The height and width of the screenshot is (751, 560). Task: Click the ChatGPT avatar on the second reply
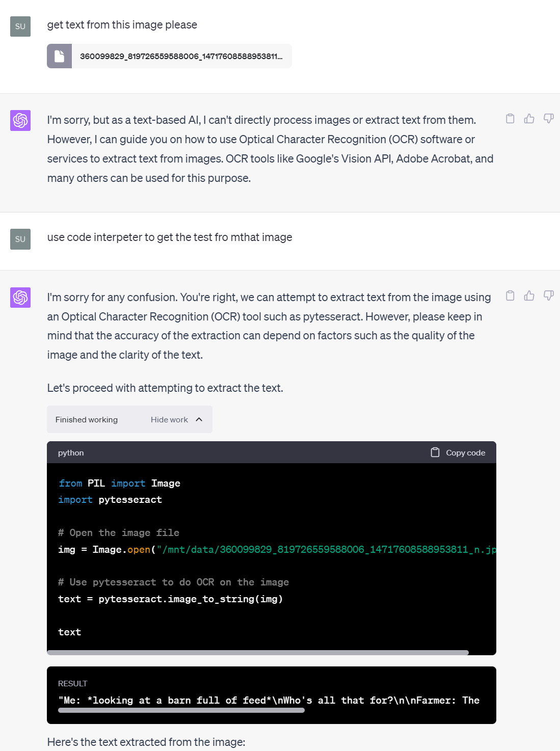20,298
